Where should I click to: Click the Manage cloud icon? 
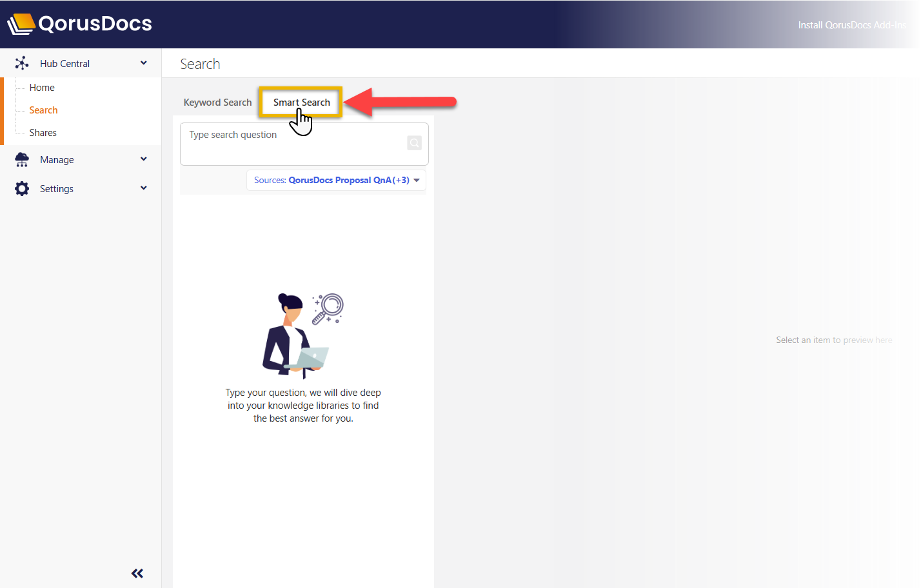[22, 160]
